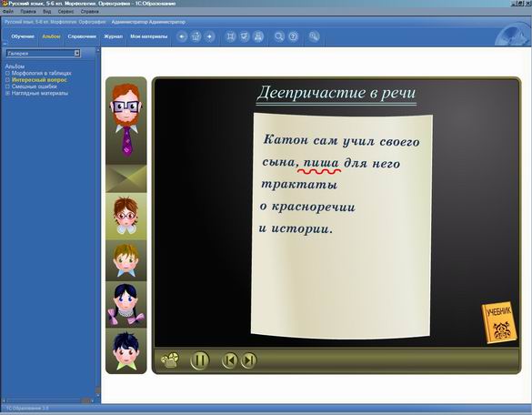This screenshot has width=532, height=415.
Task: Select the red-bearded teacher character thumbnail
Action: (126, 120)
